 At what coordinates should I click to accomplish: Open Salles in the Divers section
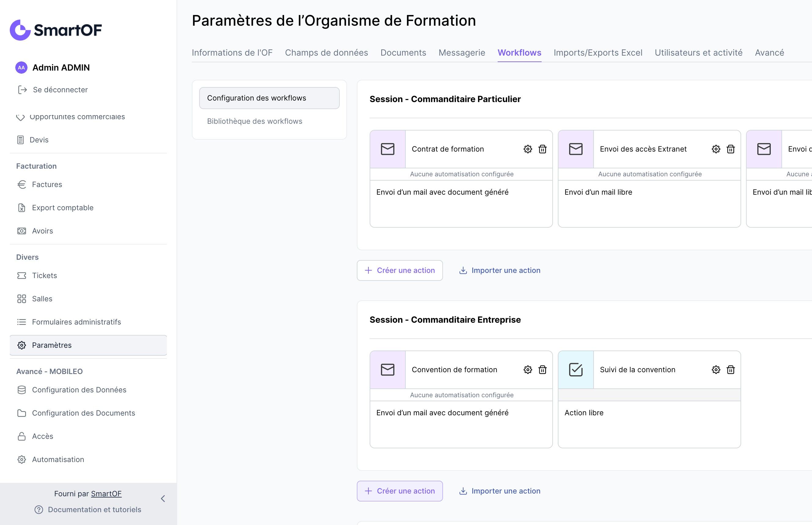pos(42,299)
